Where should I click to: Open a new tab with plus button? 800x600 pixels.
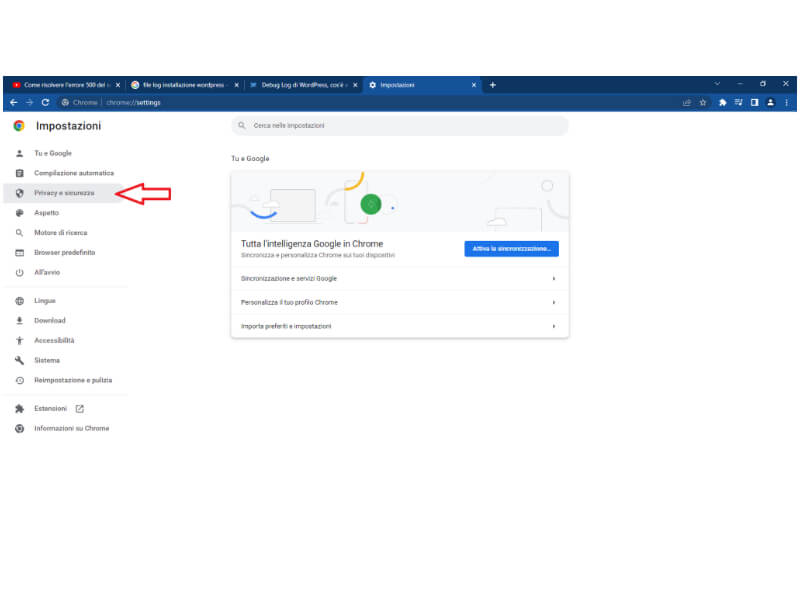click(492, 85)
